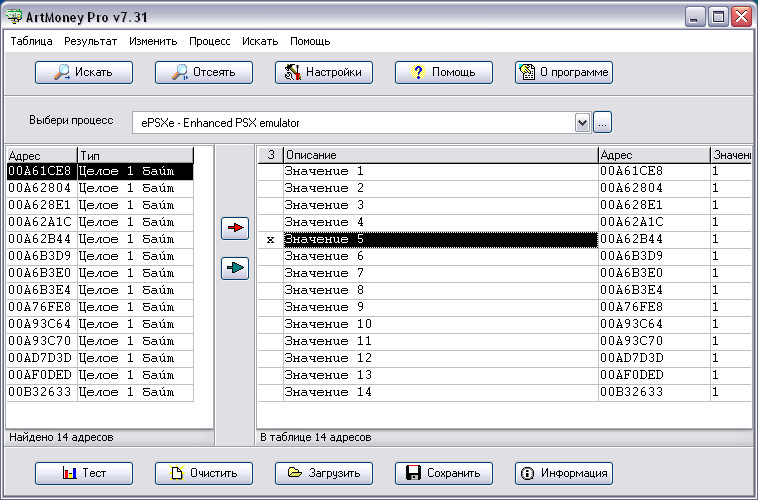Toggle freeze cell for Значение 2 row
The height and width of the screenshot is (500, 758).
pos(270,188)
